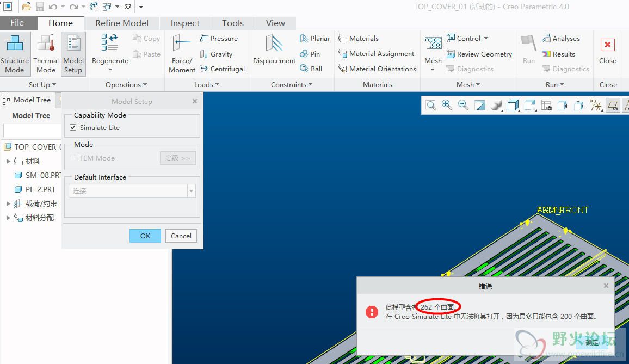Switch to the Inspect tab

(x=185, y=23)
